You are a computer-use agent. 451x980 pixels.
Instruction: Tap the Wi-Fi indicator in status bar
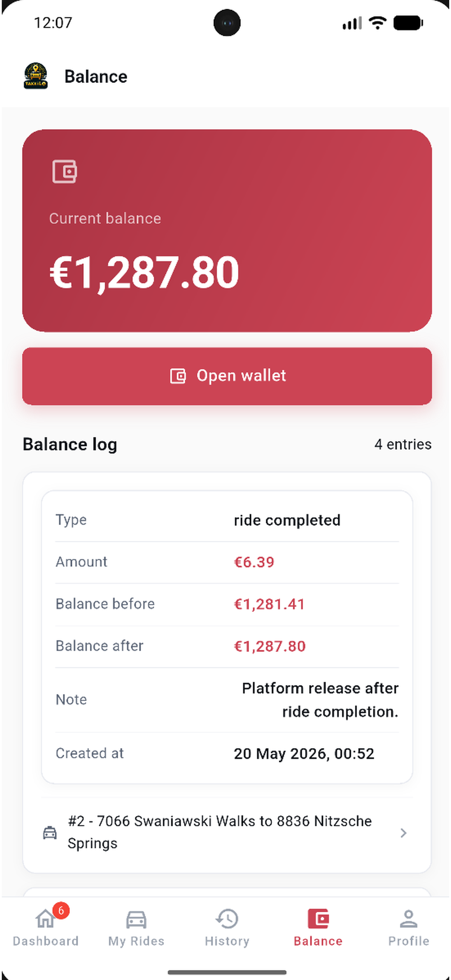[x=378, y=23]
